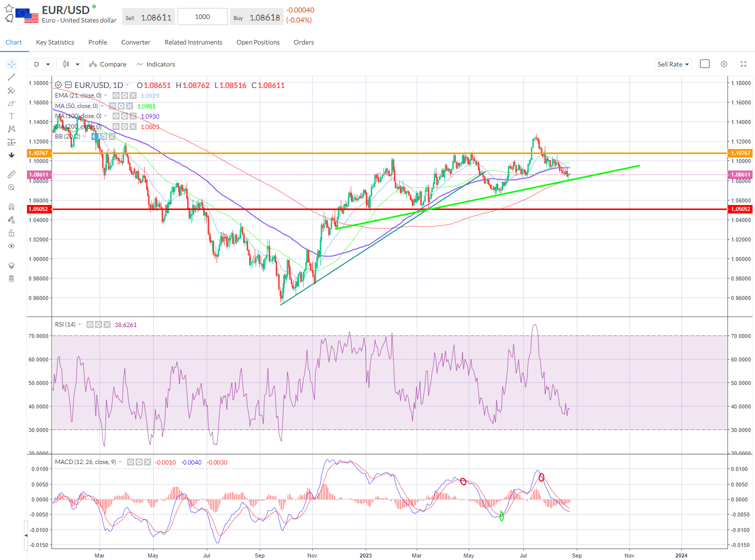Click the Compare button

click(108, 64)
